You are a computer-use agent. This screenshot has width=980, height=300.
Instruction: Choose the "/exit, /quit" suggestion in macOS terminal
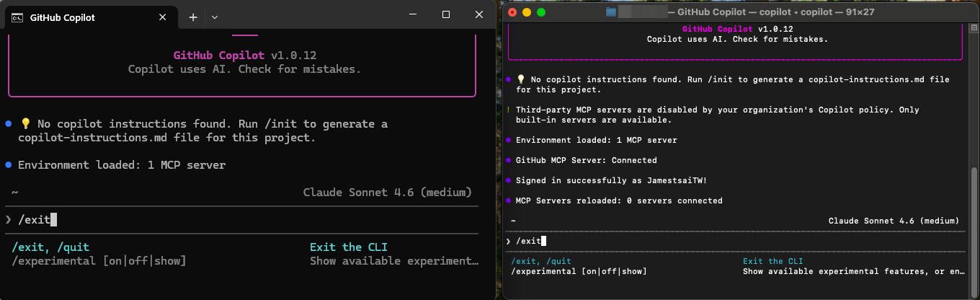tap(540, 261)
